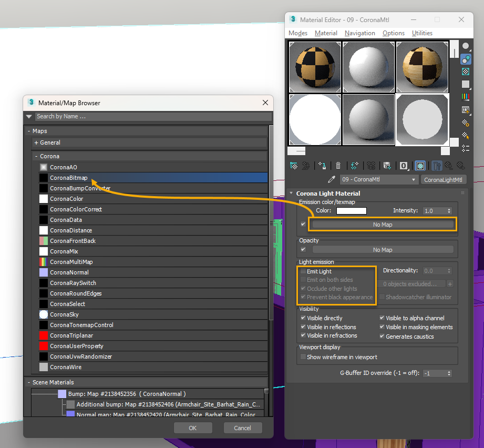Click the emission No Map button
This screenshot has width=484, height=448.
click(383, 225)
